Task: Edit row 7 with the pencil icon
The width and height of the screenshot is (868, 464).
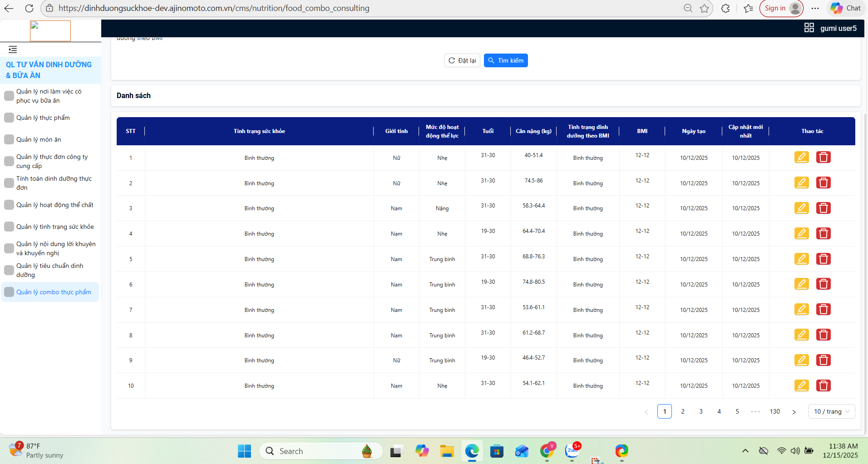Action: point(801,310)
